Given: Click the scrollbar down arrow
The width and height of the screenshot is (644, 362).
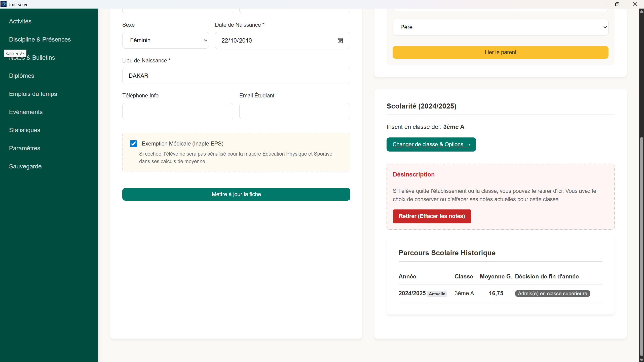Looking at the screenshot, I should 641,360.
